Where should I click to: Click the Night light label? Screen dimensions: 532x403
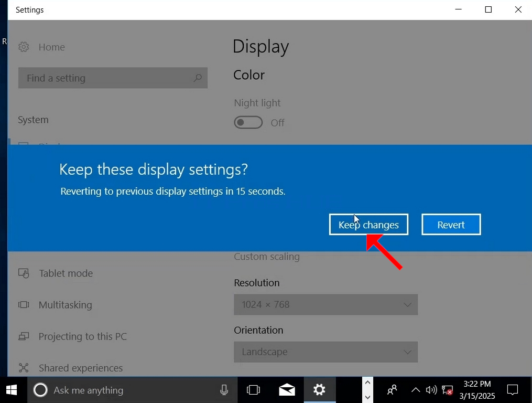point(257,103)
